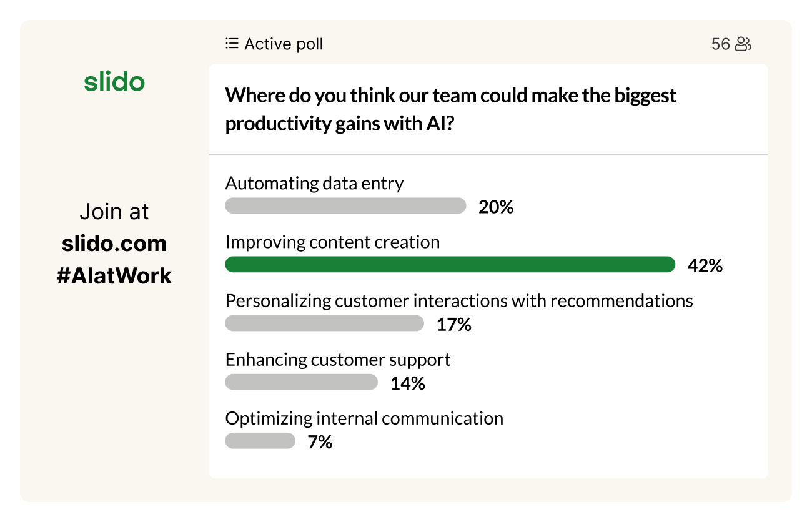Click the Active poll list icon
The image size is (812, 522).
coord(232,44)
